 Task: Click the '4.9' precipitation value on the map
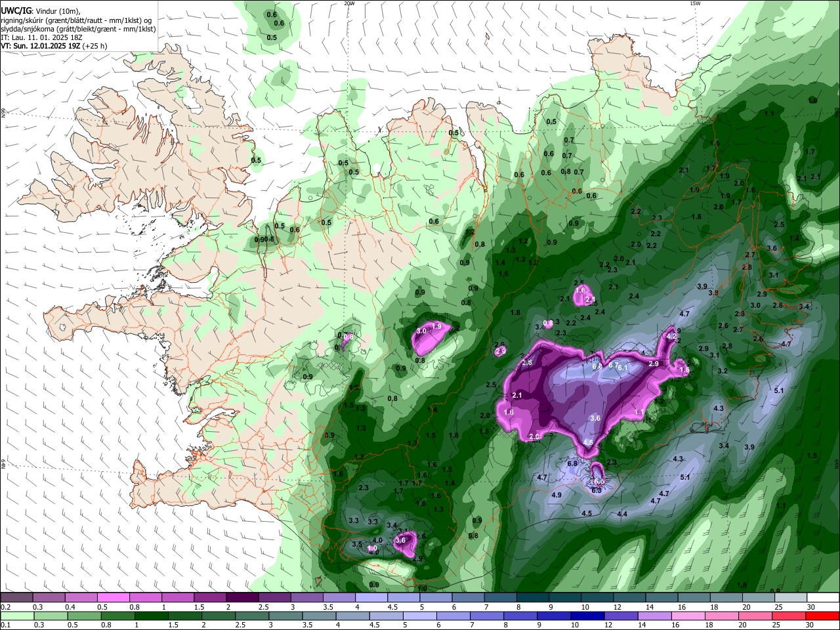(x=556, y=495)
